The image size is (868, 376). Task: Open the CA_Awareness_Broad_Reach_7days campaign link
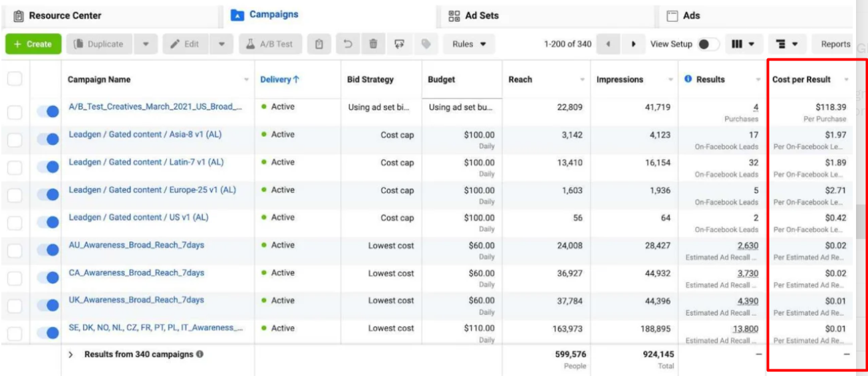136,273
